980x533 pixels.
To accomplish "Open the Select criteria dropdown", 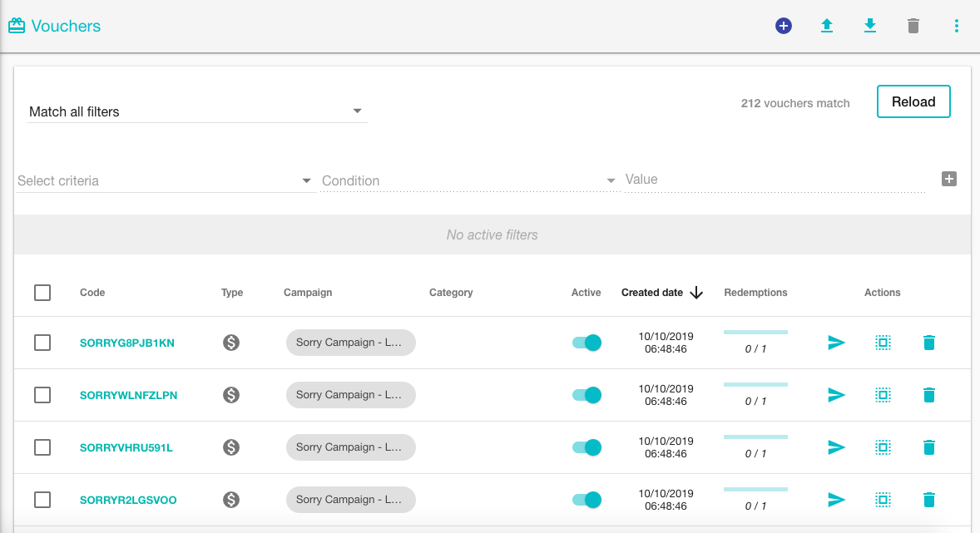I will (x=166, y=180).
